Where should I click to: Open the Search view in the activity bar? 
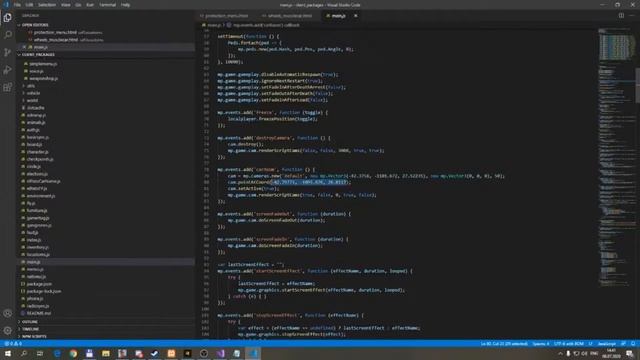click(x=7, y=35)
